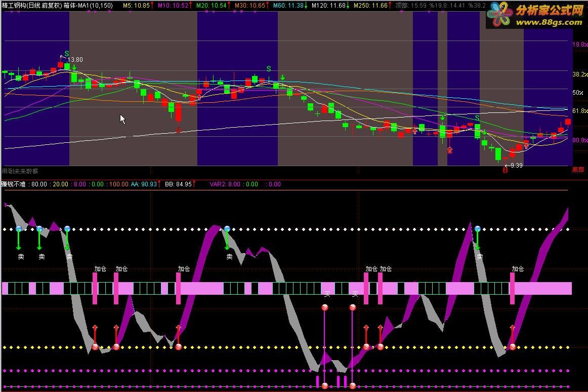This screenshot has width=588, height=392.
Task: Click the leftmost 加仓 label
Action: pyautogui.click(x=100, y=269)
